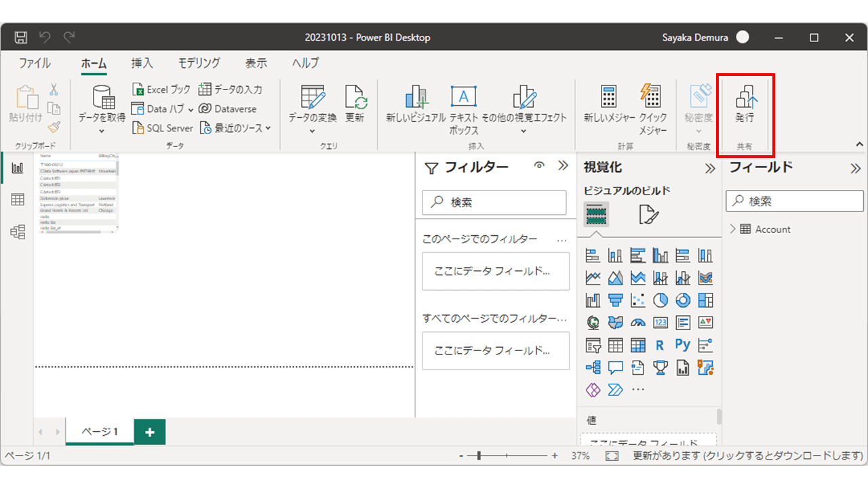The width and height of the screenshot is (868, 488).
Task: Click the 発行 (Publish) icon
Action: coord(745,98)
